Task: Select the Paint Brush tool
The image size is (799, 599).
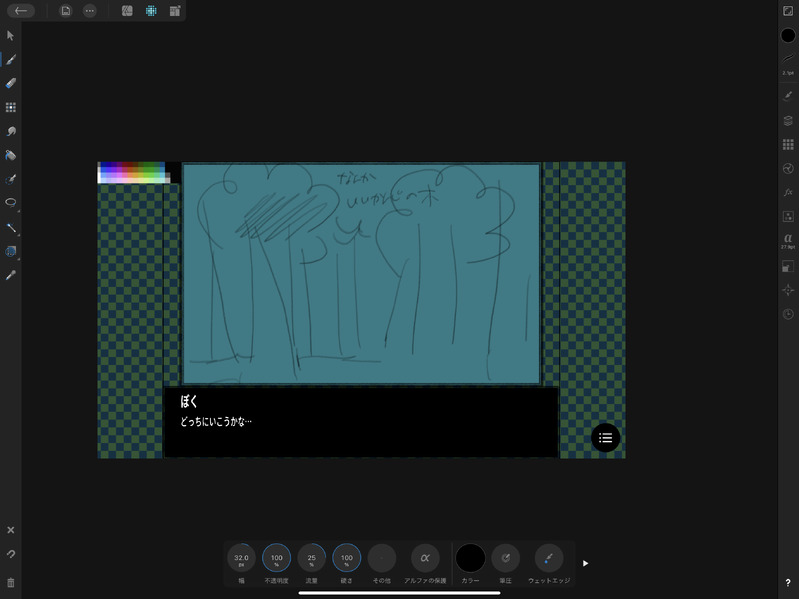Action: (x=11, y=60)
